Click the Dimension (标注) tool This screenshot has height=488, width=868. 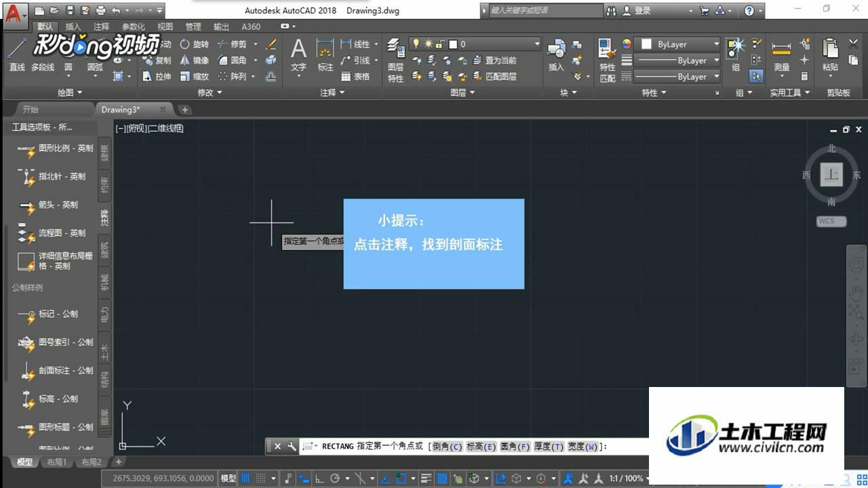point(325,54)
